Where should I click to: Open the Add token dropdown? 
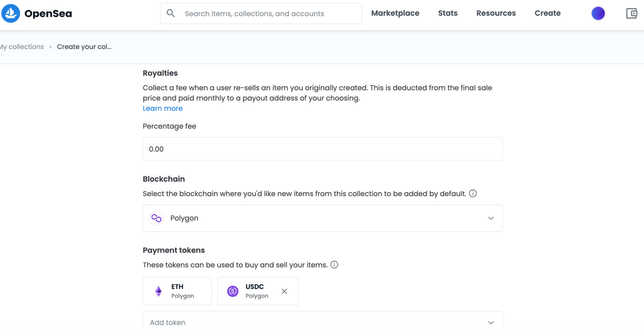pyautogui.click(x=312, y=322)
